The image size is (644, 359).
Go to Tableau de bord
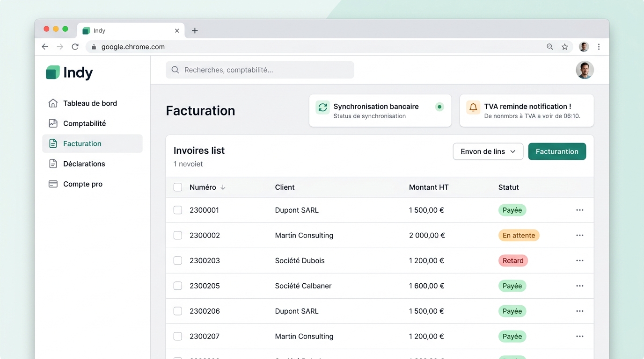pyautogui.click(x=92, y=103)
